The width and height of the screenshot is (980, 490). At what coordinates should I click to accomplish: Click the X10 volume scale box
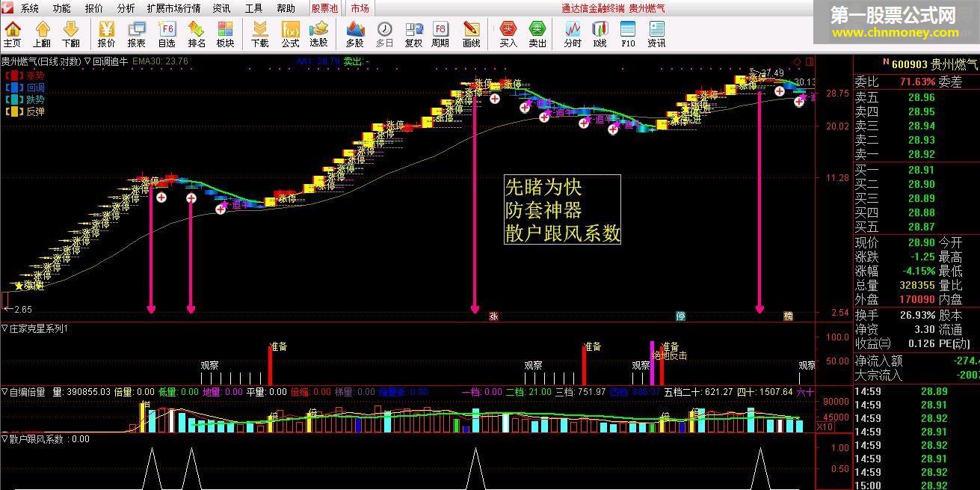pos(824,427)
